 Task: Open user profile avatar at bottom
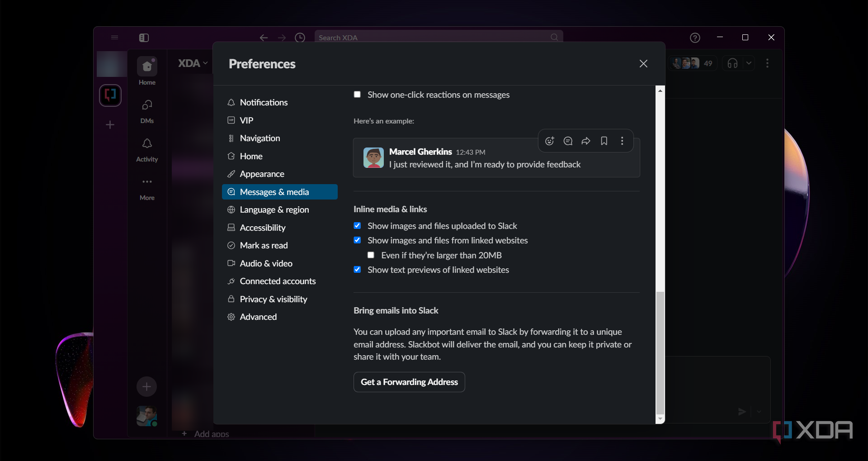tap(147, 416)
